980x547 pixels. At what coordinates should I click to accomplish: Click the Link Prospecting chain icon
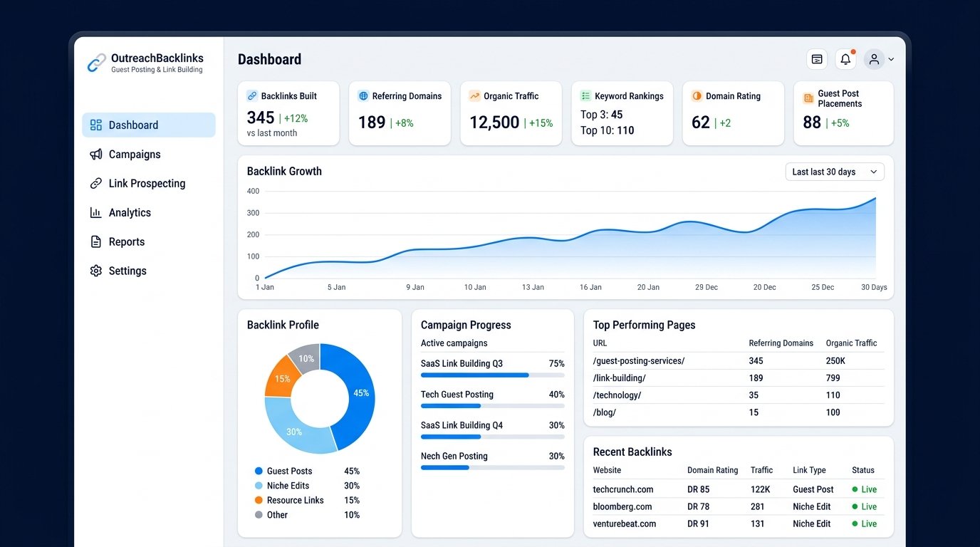(x=96, y=184)
